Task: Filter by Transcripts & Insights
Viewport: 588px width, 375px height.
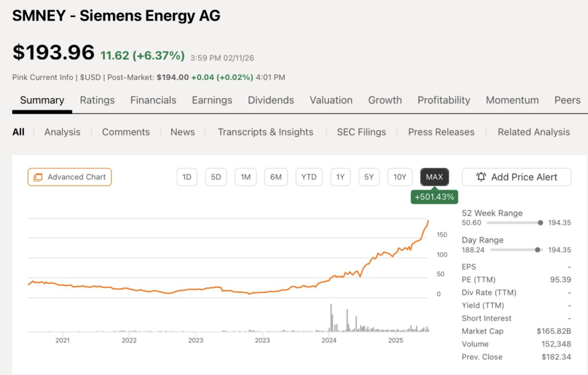Action: (266, 132)
